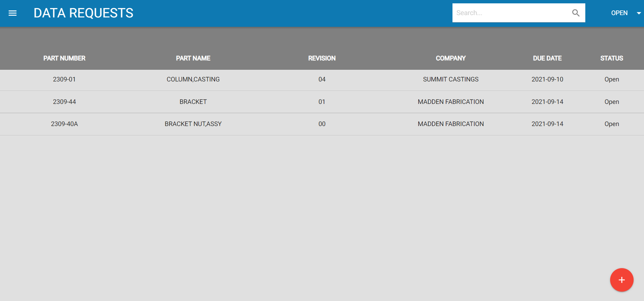Select part number 2309-44
Viewport: 644px width, 301px height.
[64, 102]
